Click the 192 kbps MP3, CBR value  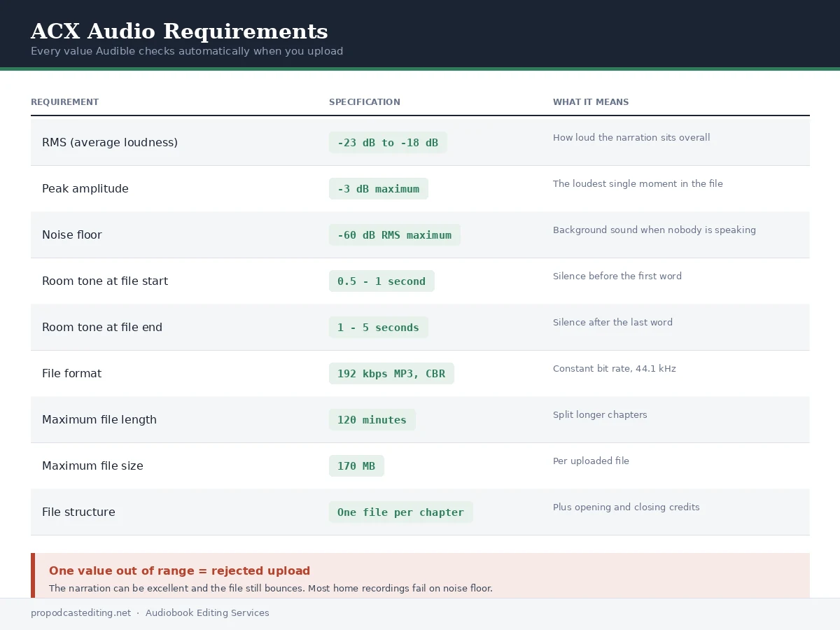click(391, 374)
